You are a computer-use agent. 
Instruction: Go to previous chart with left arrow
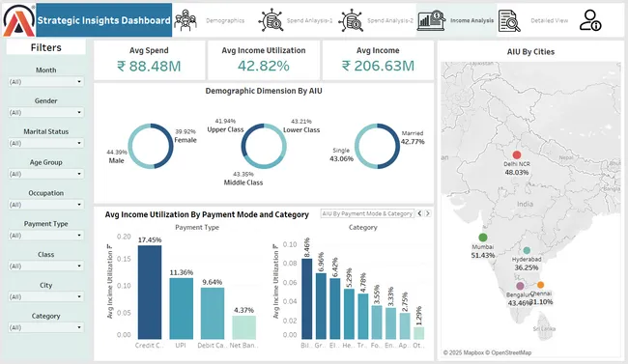(419, 213)
